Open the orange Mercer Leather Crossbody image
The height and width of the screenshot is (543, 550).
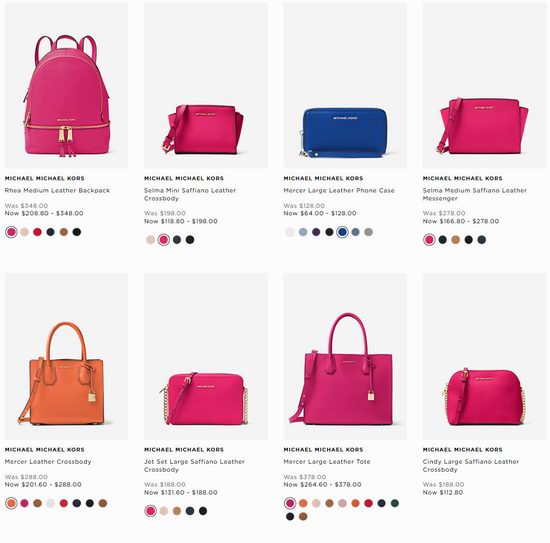(x=66, y=356)
